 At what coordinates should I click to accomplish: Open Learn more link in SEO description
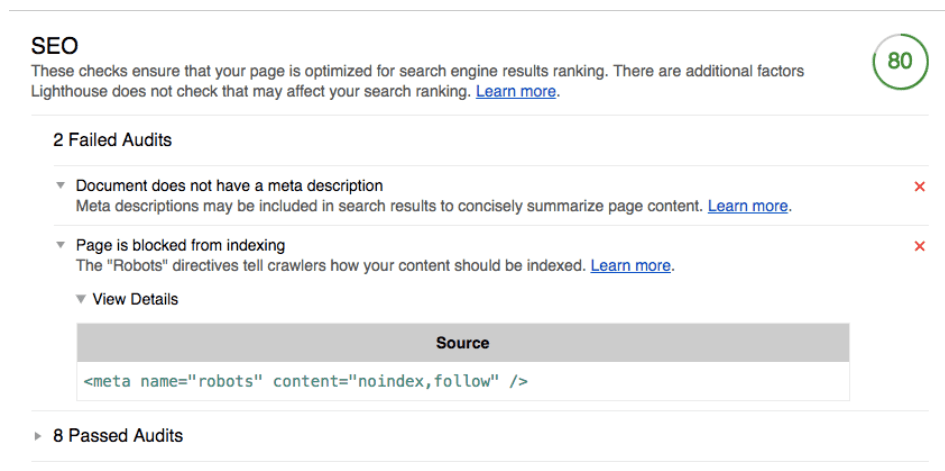pyautogui.click(x=516, y=92)
